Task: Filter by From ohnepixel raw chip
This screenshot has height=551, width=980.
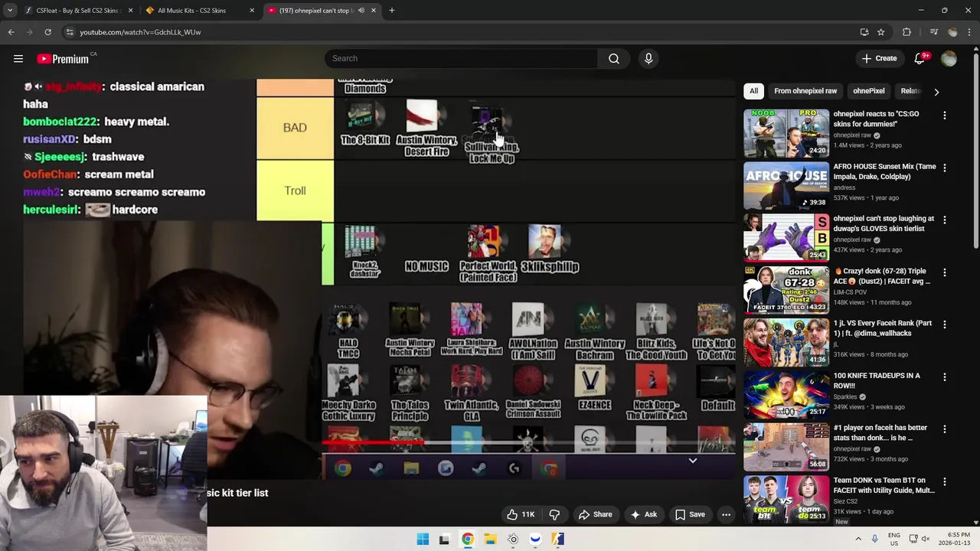Action: pyautogui.click(x=805, y=91)
